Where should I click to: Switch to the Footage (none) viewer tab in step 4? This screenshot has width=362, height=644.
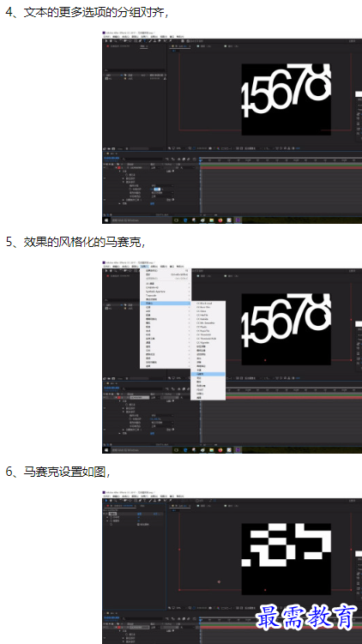pos(230,46)
